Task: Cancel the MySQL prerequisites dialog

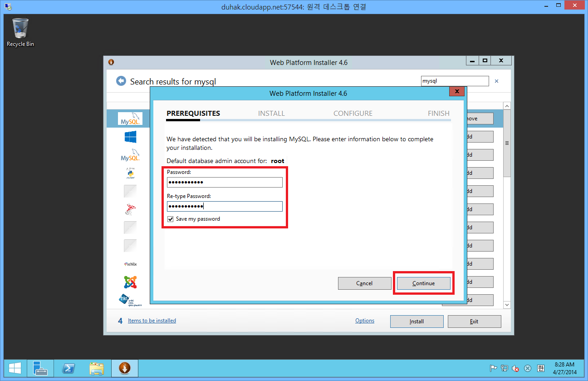Action: tap(364, 283)
